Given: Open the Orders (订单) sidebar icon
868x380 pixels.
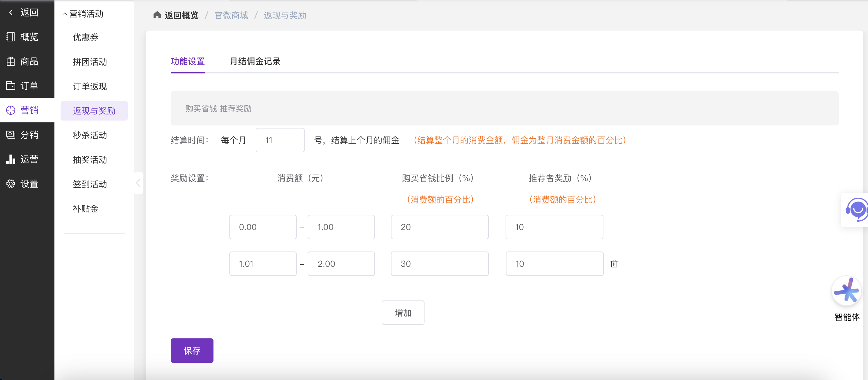Looking at the screenshot, I should coord(10,86).
